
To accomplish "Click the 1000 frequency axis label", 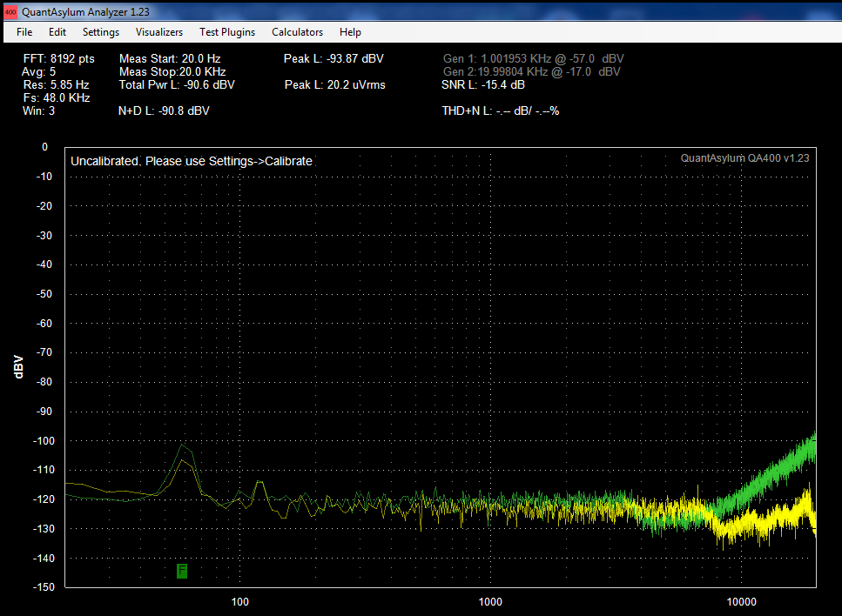I will tap(490, 601).
